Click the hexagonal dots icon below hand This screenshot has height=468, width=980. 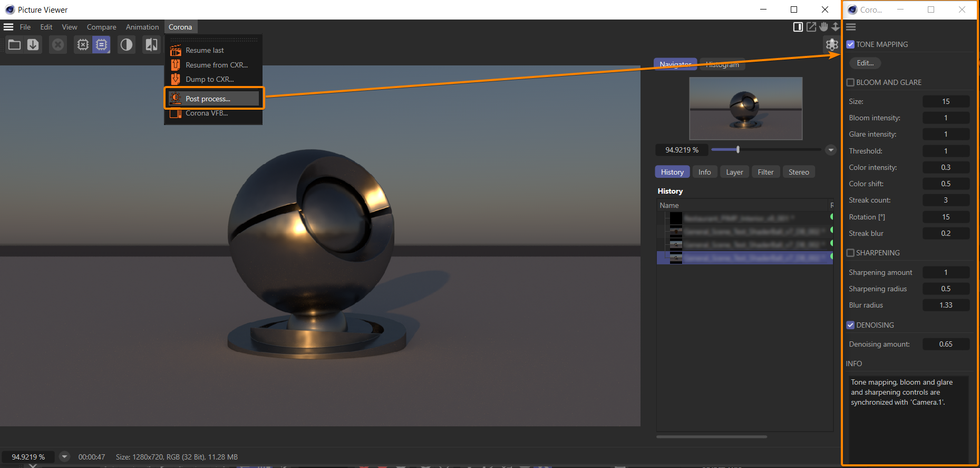point(832,45)
